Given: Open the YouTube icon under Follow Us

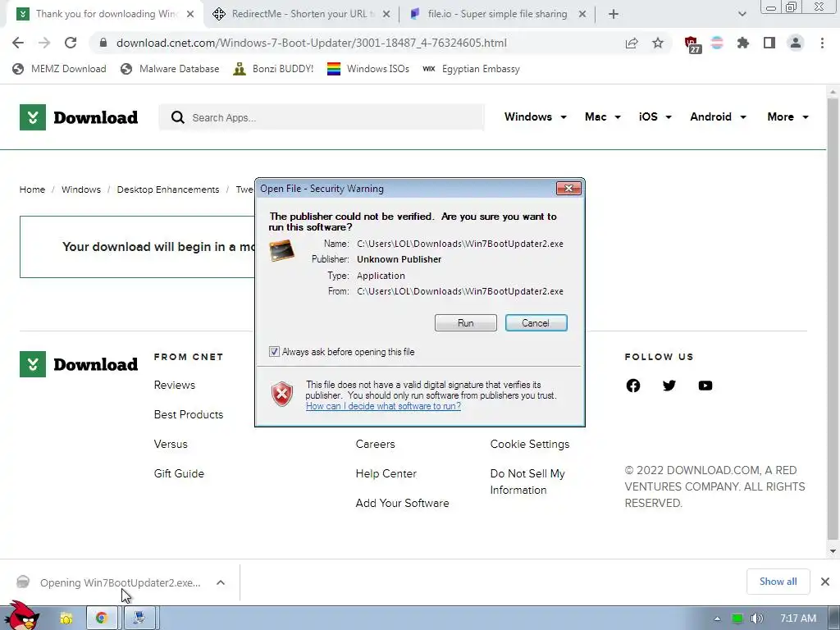Looking at the screenshot, I should click(x=705, y=386).
